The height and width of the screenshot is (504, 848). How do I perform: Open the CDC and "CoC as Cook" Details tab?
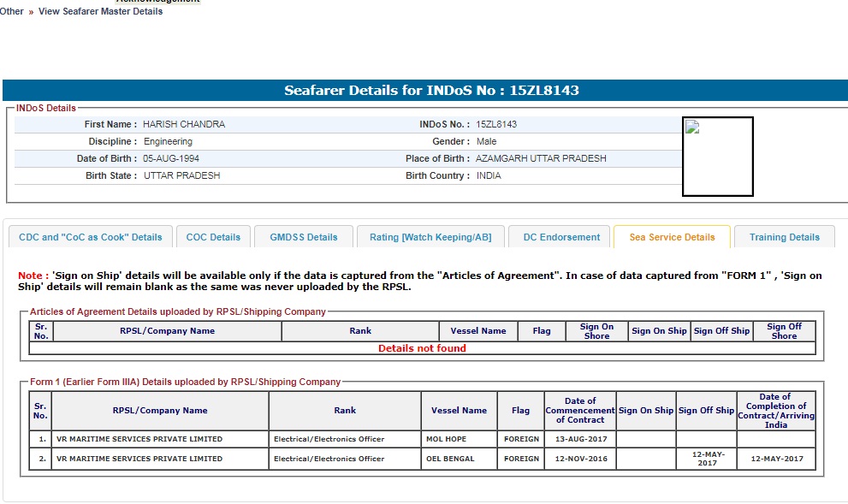(x=91, y=237)
